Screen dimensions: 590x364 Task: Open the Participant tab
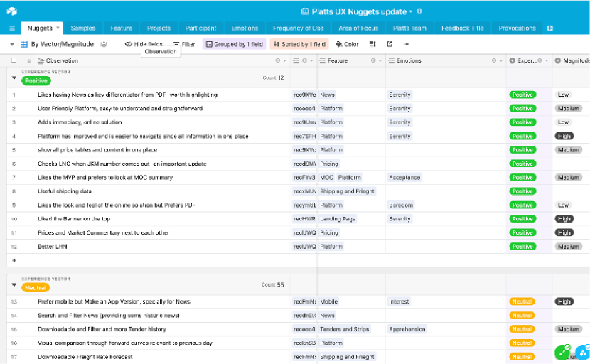pos(201,28)
